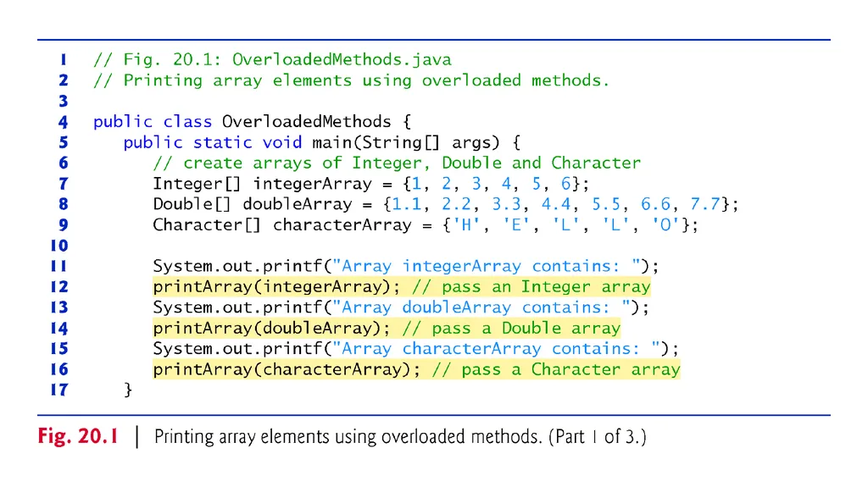Click the class declaration "public class OverloadedMethods {"
Screen dimensions: 868x487
tap(252, 122)
